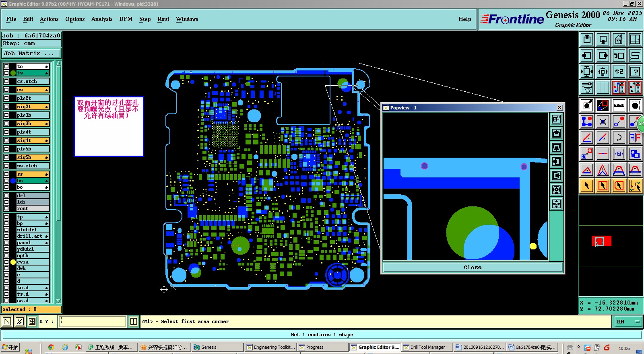Click the pan down view icon
Image resolution: width=644 pixels, height=354 pixels.
(603, 39)
